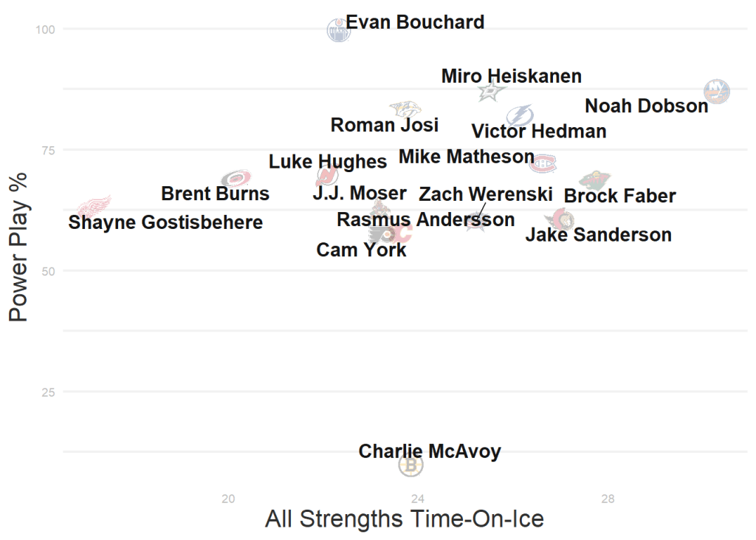Click the Evan Bouchard name label

click(x=415, y=22)
